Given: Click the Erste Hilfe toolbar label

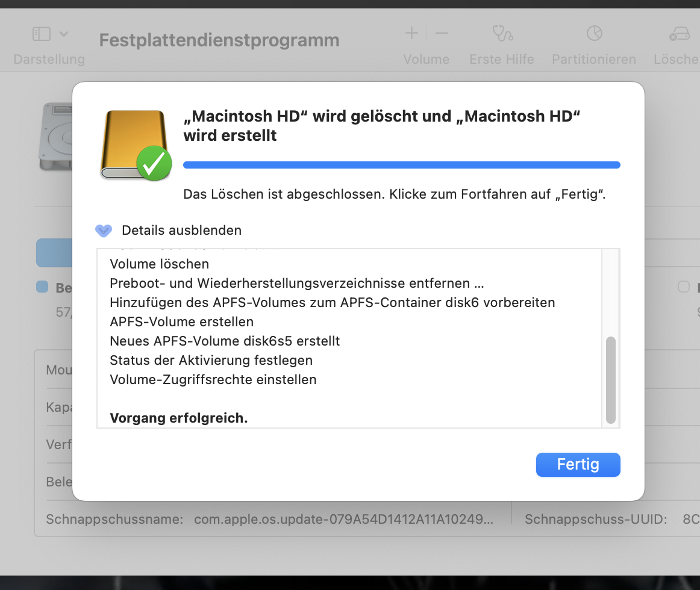Looking at the screenshot, I should (x=501, y=60).
